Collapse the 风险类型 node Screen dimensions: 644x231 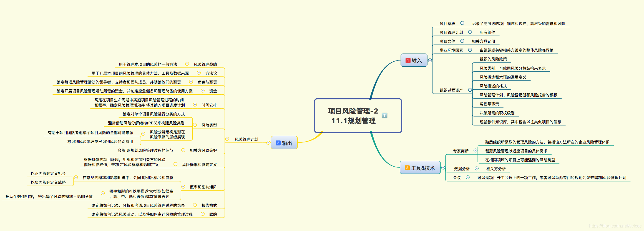195,125
